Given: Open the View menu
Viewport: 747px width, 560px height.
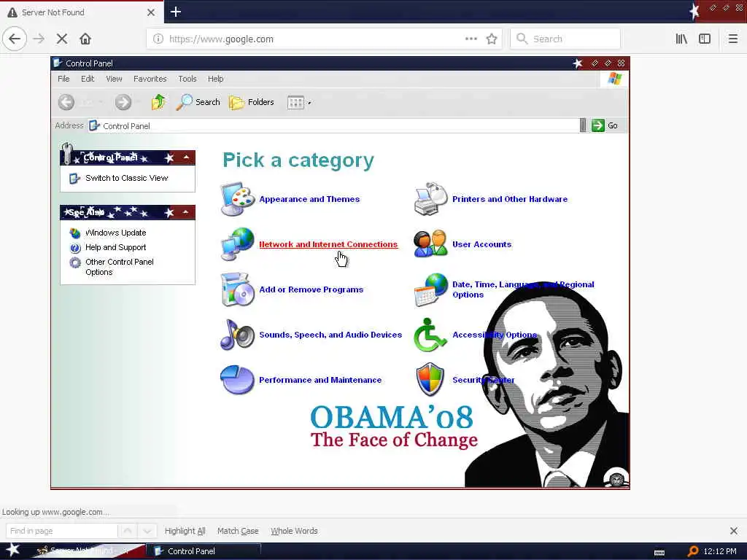Looking at the screenshot, I should (x=114, y=79).
